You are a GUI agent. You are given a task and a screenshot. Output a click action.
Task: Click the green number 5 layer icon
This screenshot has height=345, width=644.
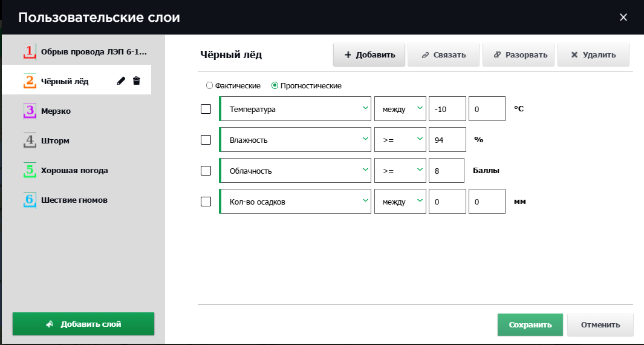click(x=30, y=171)
